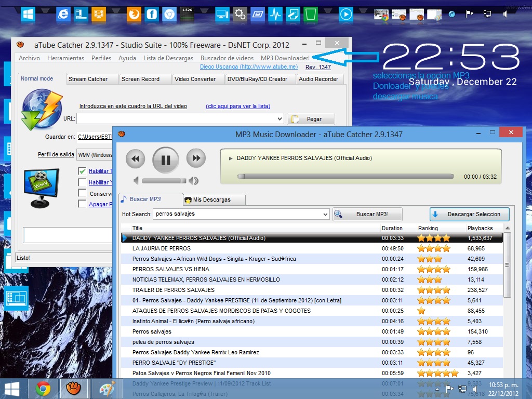This screenshot has width=532, height=399.
Task: Check the second Habilitar checkbox
Action: (82, 182)
